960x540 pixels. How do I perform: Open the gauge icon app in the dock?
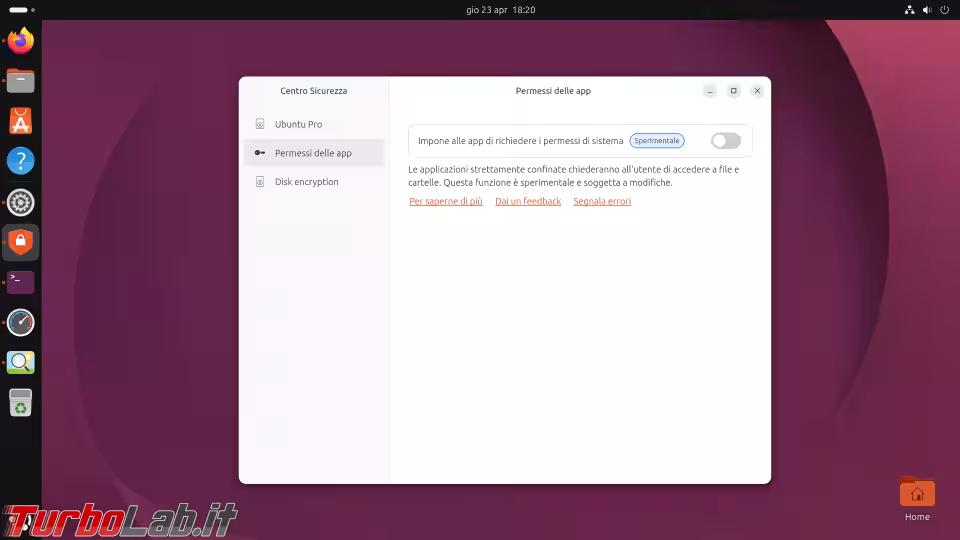pyautogui.click(x=20, y=322)
